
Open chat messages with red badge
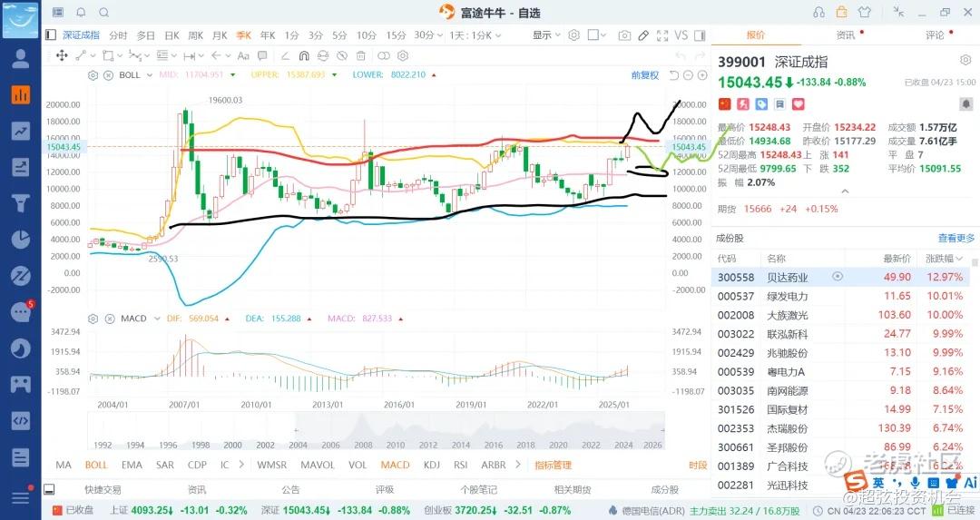(x=21, y=312)
